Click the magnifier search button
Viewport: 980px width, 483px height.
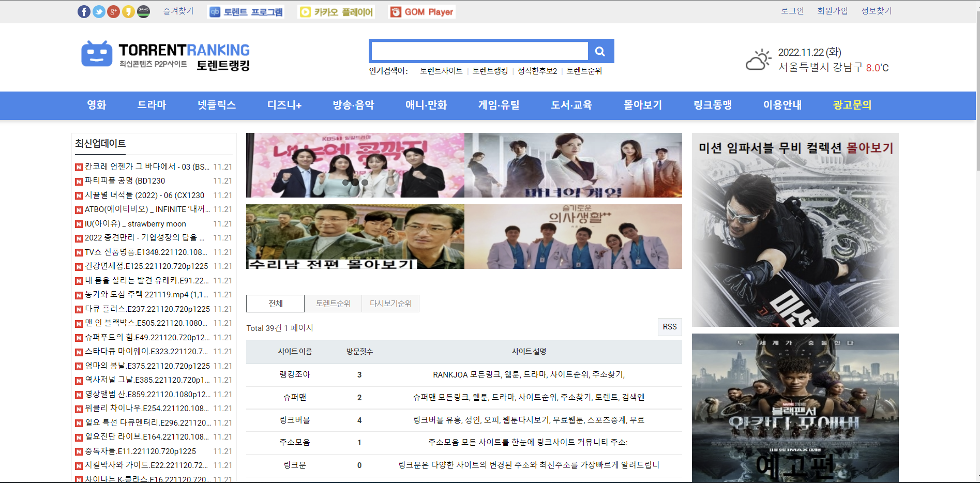click(x=600, y=51)
